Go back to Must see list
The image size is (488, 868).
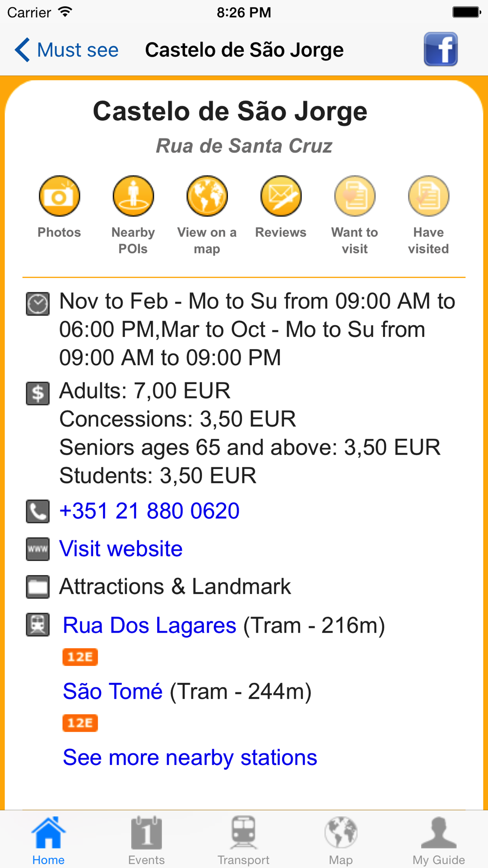pos(67,50)
